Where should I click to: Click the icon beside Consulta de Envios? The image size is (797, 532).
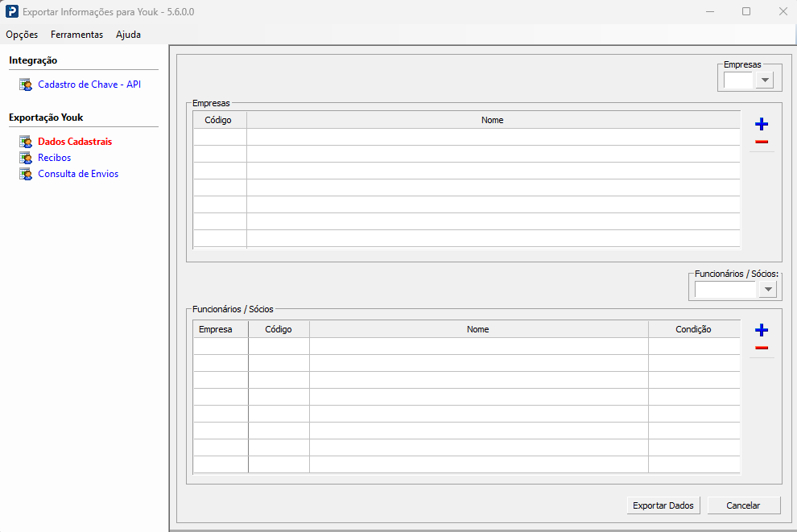tap(26, 175)
